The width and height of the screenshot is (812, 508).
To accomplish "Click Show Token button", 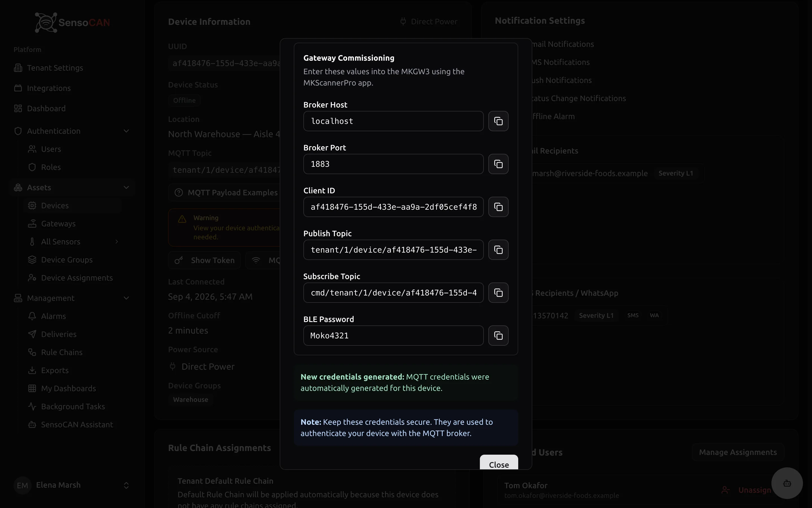I will pos(204,260).
